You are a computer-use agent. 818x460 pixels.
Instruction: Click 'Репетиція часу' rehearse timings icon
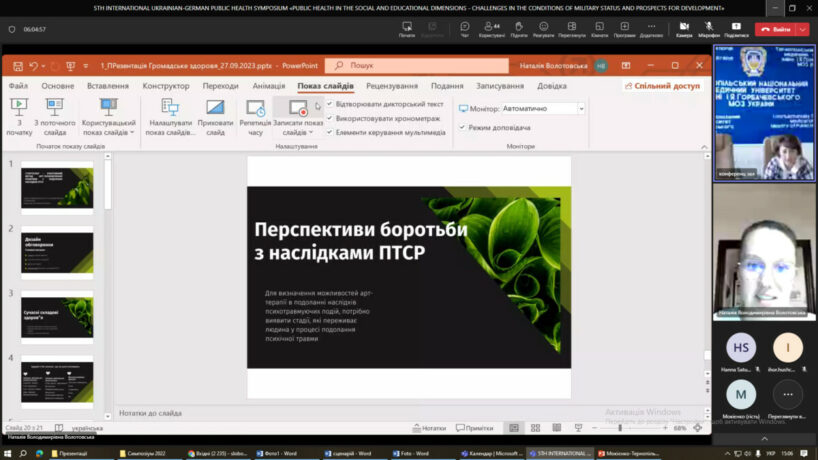point(255,108)
